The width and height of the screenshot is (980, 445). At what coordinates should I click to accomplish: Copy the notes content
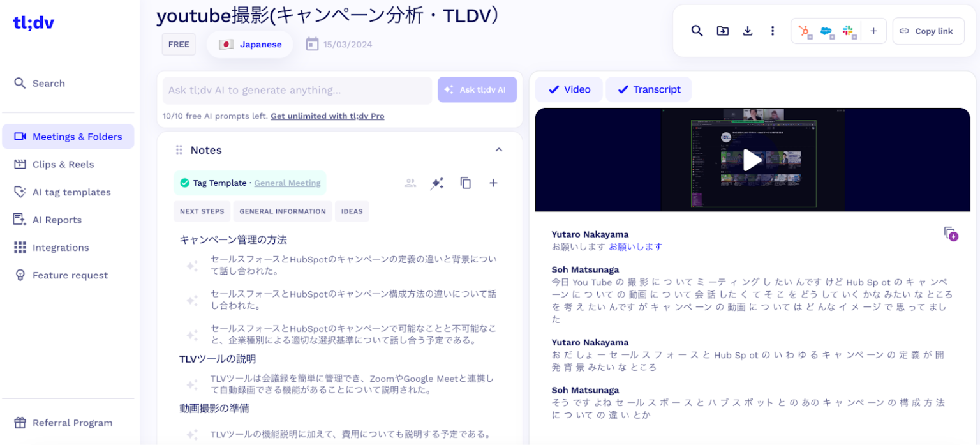[x=465, y=183]
